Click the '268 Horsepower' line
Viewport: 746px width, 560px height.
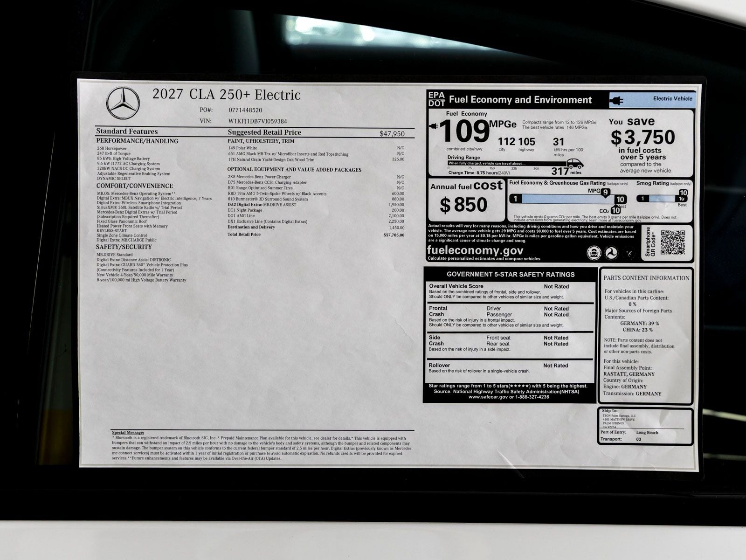pyautogui.click(x=112, y=148)
